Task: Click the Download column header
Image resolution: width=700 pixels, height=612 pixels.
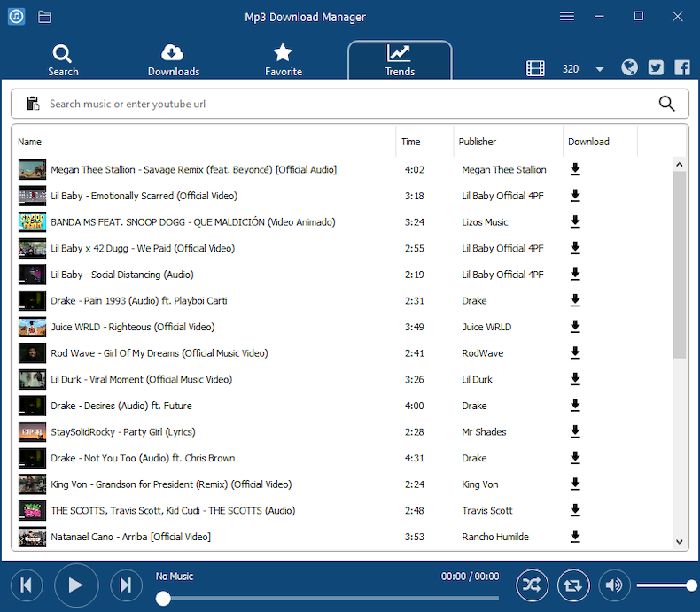Action: (x=588, y=142)
